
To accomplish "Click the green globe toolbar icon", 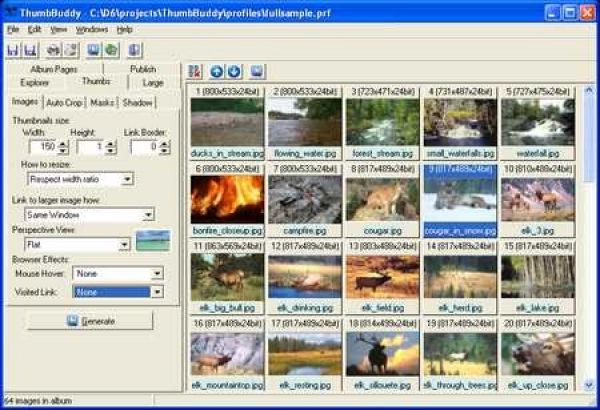I will 111,48.
